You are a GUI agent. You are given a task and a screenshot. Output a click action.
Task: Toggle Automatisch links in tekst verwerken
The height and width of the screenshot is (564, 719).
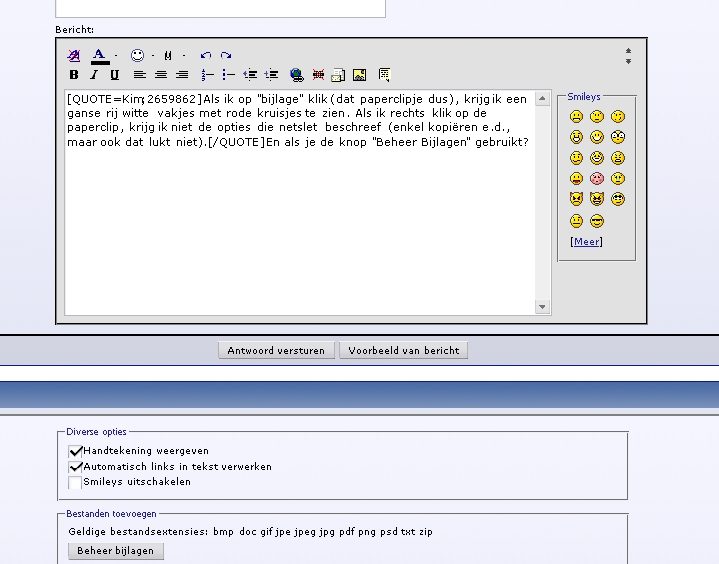coord(75,466)
